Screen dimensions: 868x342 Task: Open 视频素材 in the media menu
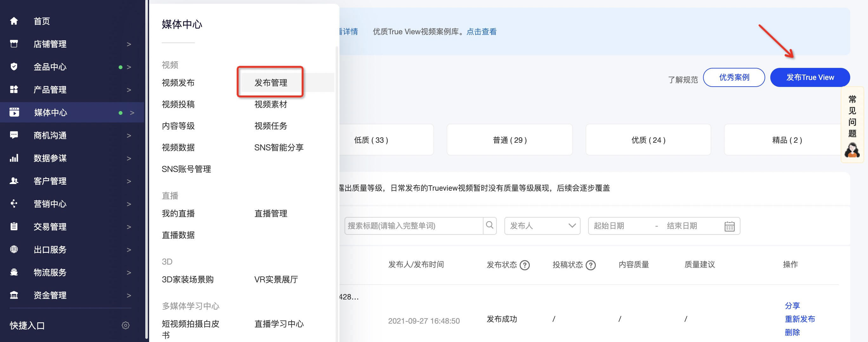pyautogui.click(x=271, y=104)
